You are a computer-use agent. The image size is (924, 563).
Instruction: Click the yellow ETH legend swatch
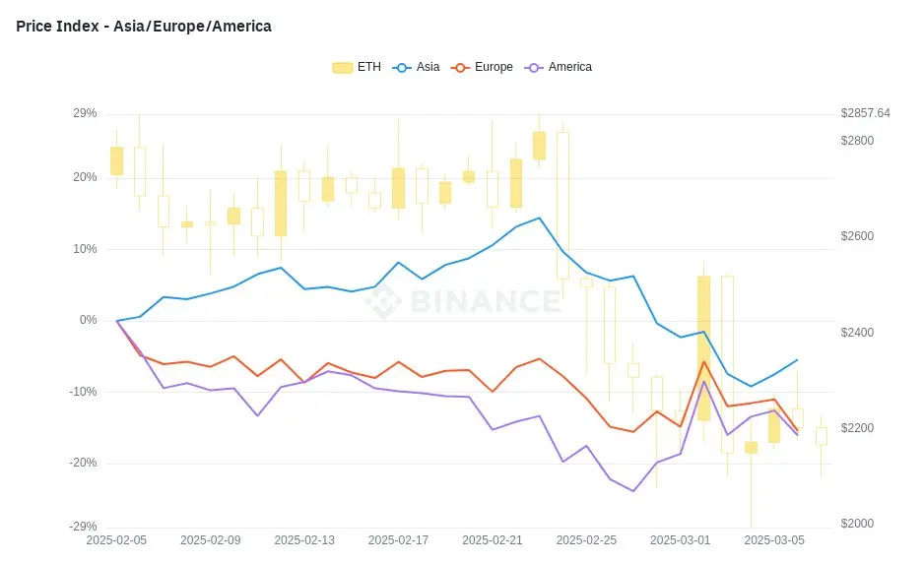(x=342, y=68)
